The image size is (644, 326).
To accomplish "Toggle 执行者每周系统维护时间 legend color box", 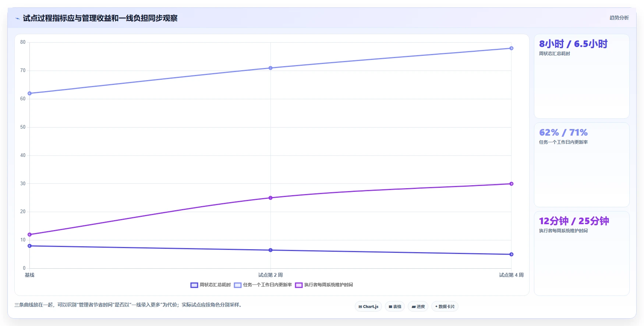I will click(x=299, y=285).
